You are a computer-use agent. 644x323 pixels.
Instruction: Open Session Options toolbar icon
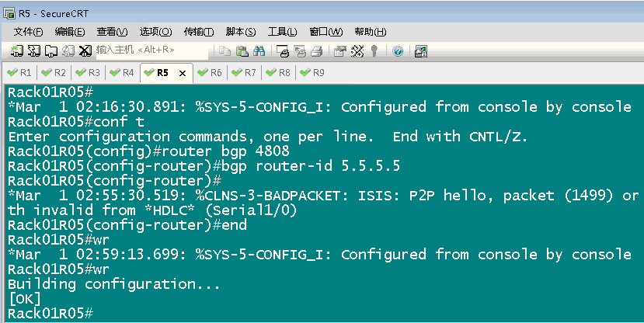340,51
